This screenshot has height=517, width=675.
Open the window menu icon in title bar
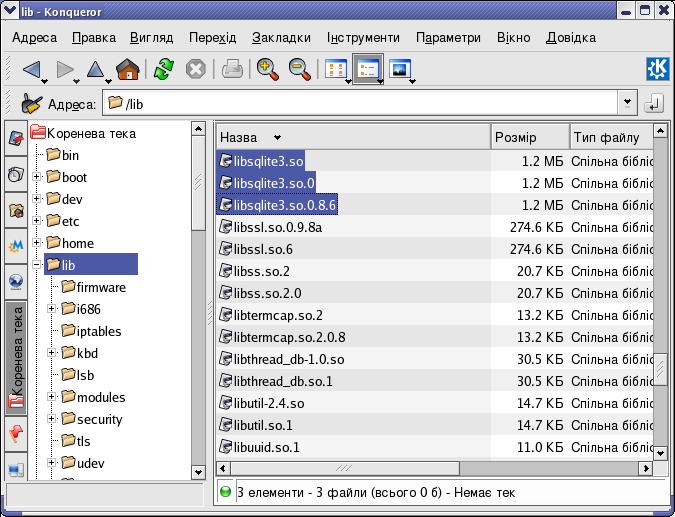9,10
